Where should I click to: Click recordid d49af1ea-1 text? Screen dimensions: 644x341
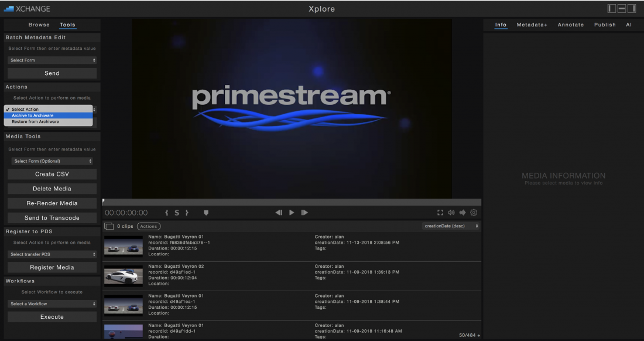pyautogui.click(x=172, y=302)
